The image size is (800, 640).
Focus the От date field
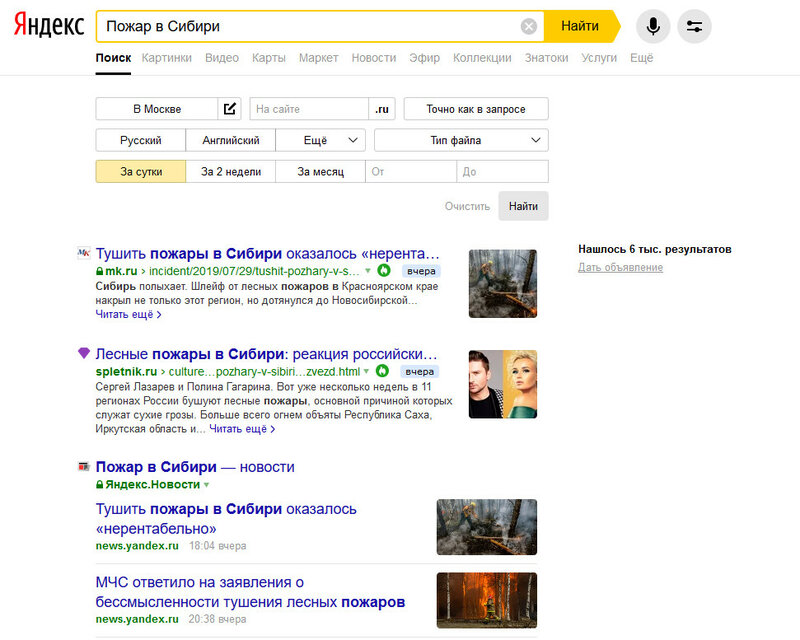tap(411, 171)
